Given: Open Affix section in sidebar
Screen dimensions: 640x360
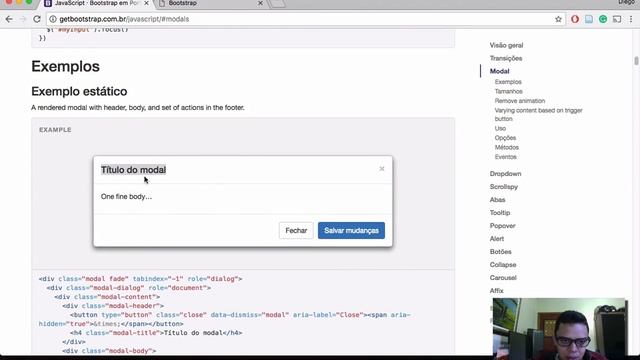Looking at the screenshot, I should point(496,291).
